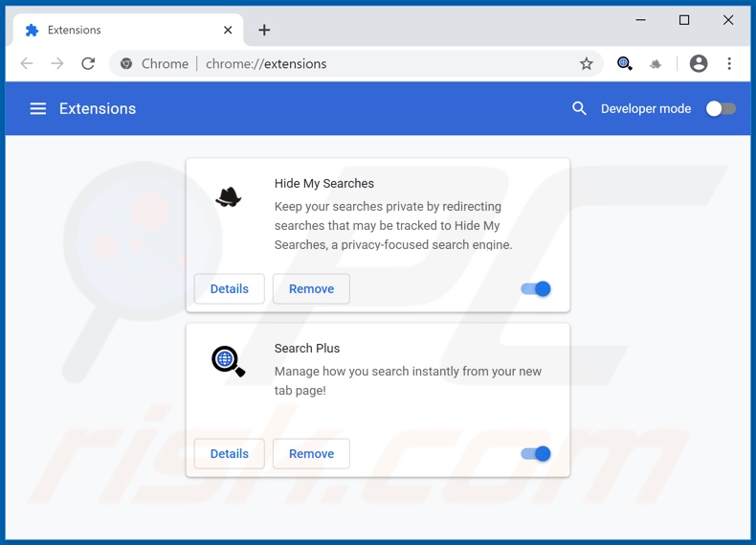
Task: Disable the Search Plus extension
Action: click(x=536, y=454)
